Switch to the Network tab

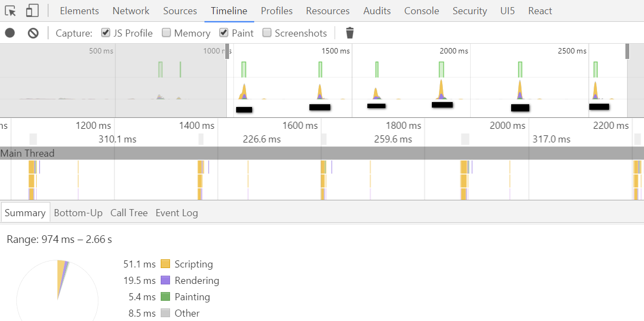click(131, 11)
